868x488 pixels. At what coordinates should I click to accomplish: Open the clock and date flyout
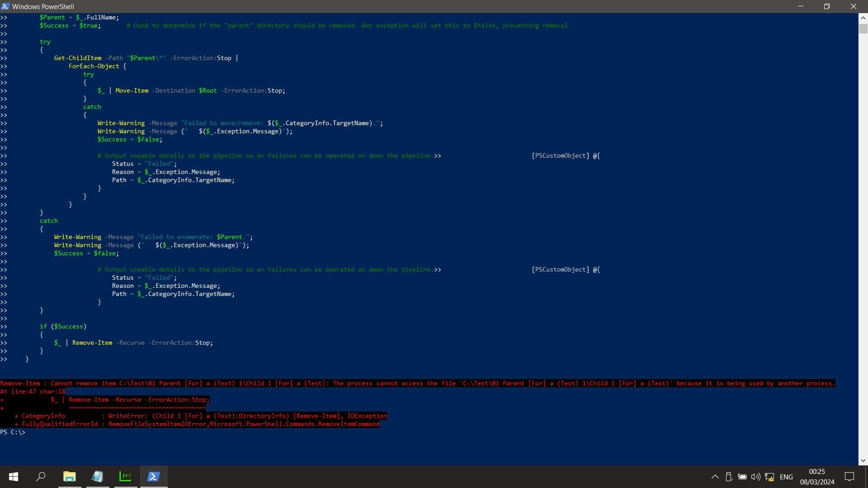pyautogui.click(x=817, y=477)
